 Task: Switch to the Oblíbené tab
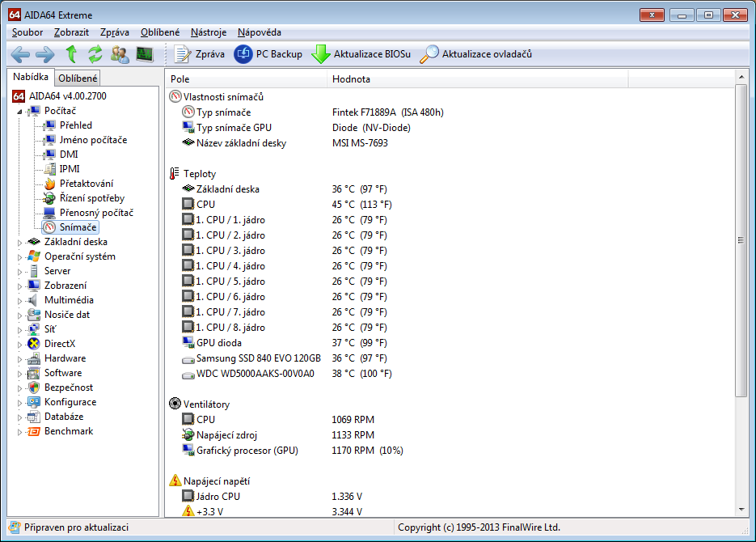coord(78,78)
